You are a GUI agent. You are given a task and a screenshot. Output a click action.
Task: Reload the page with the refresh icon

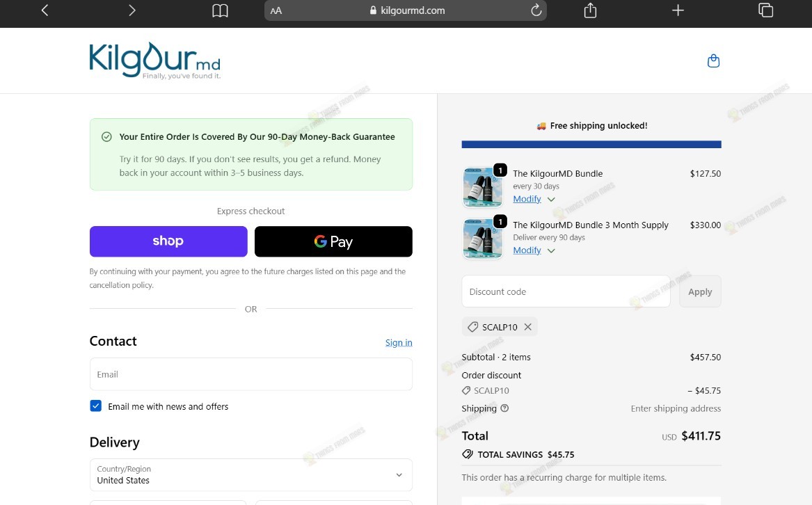click(x=536, y=10)
